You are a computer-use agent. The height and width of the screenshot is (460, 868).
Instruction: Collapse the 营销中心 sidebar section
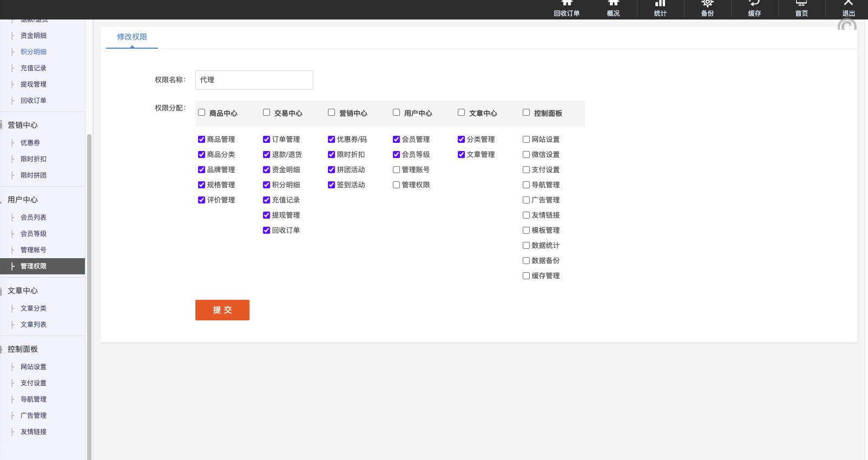(23, 125)
